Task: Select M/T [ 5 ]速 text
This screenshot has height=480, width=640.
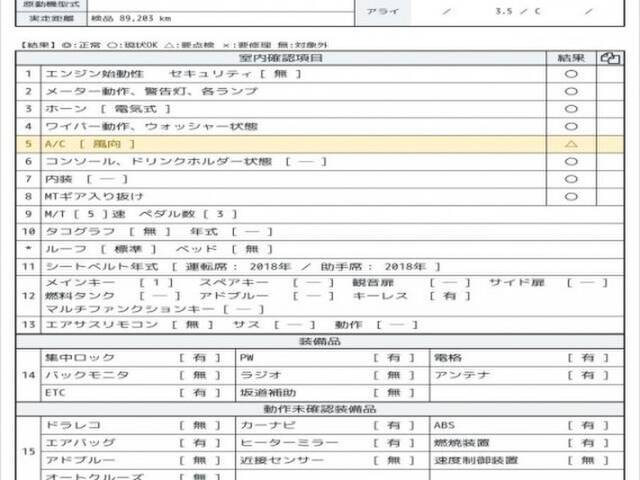Action: 85,214
